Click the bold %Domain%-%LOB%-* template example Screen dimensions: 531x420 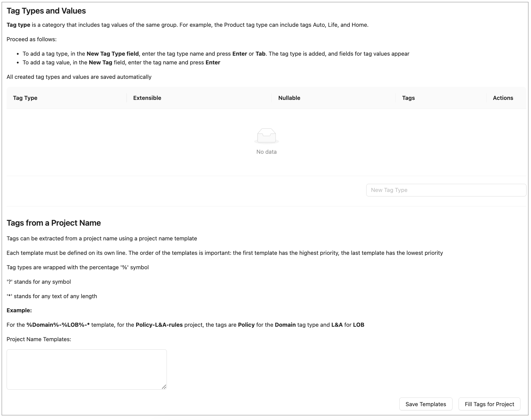pos(58,325)
